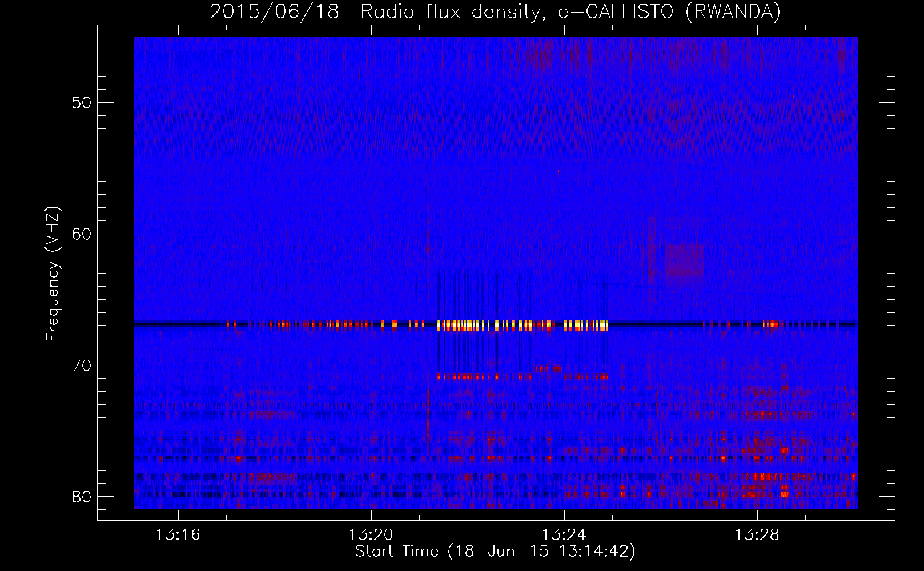Click the 'Frequency (MHZ)' y-axis label
Screen dimensions: 924x571
pos(52,274)
